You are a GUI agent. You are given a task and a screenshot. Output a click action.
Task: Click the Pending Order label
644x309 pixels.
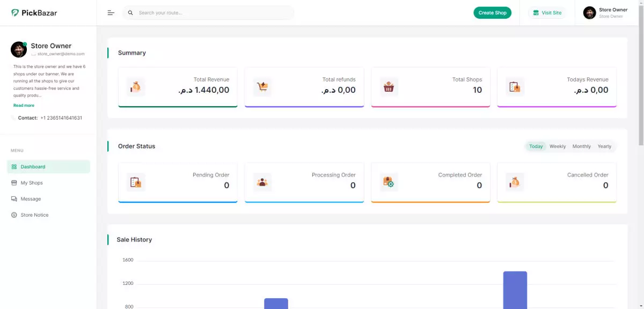click(211, 175)
